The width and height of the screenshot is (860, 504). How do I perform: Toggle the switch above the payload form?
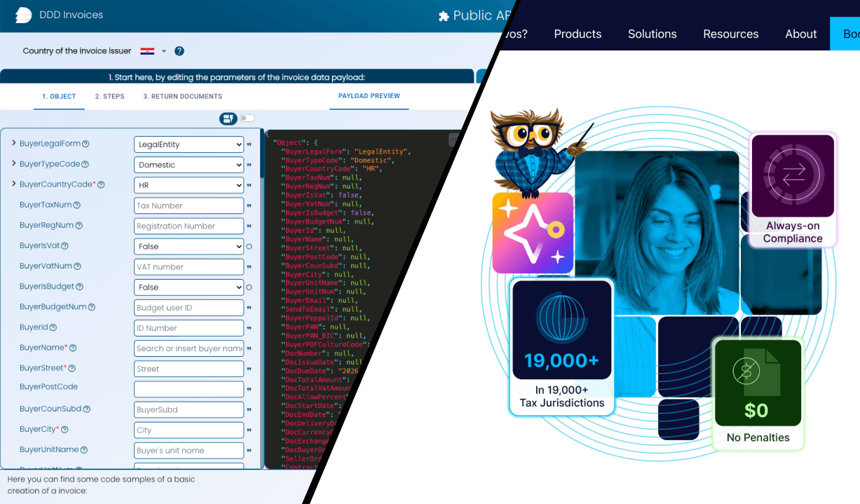click(x=247, y=118)
